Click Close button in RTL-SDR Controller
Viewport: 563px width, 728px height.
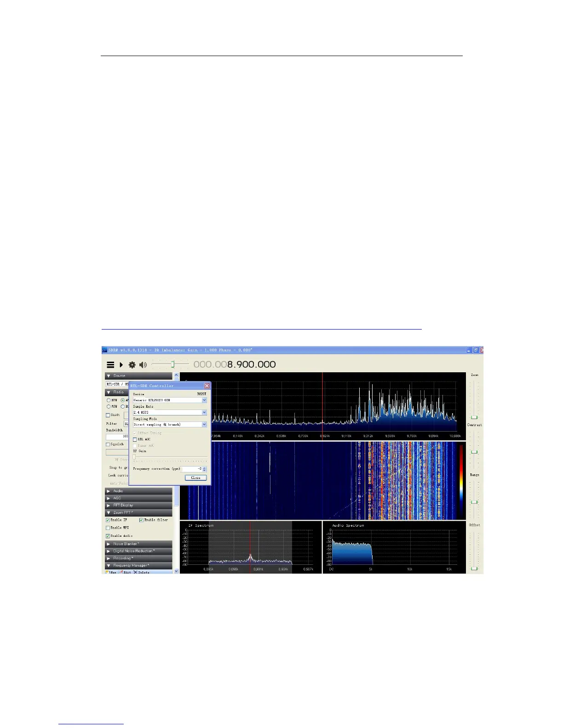[196, 478]
